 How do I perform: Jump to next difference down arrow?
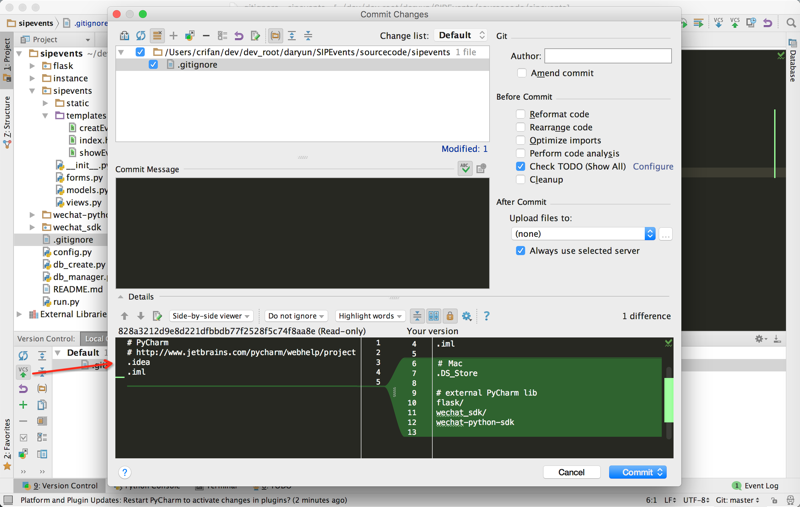point(141,316)
